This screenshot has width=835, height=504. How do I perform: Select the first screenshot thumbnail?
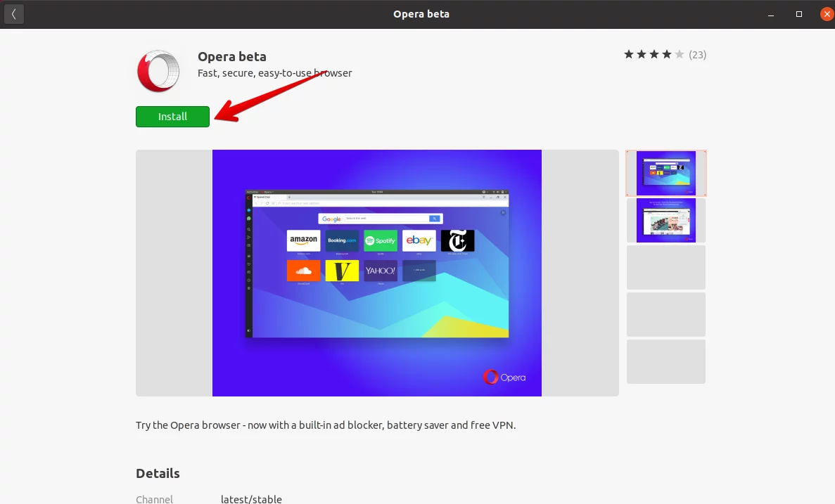click(666, 173)
